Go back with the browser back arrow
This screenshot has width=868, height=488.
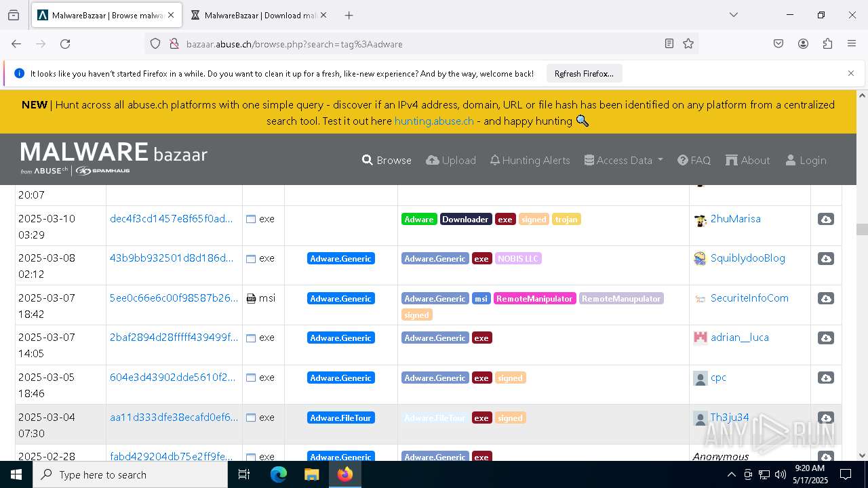(16, 44)
